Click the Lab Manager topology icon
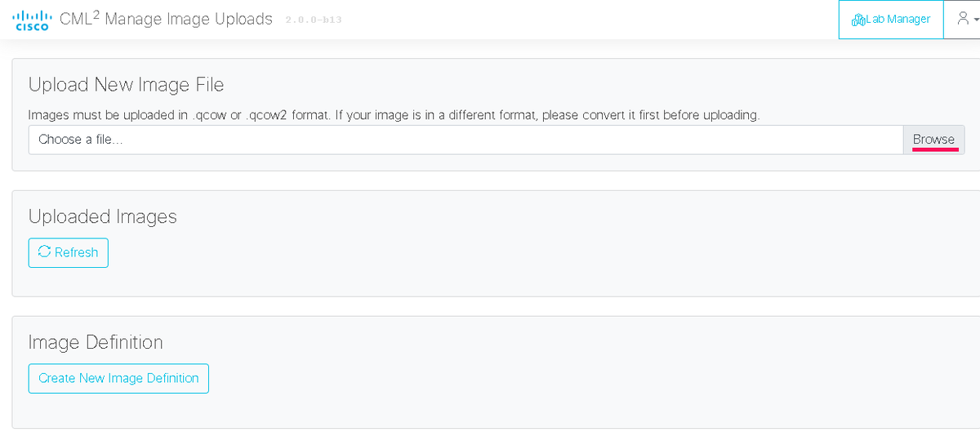The image size is (980, 432). (x=857, y=20)
